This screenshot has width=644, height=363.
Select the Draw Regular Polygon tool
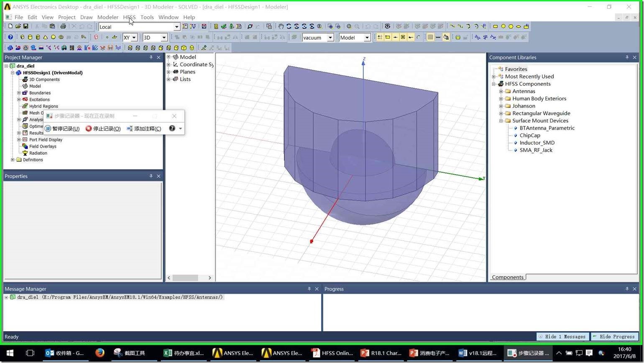click(511, 26)
